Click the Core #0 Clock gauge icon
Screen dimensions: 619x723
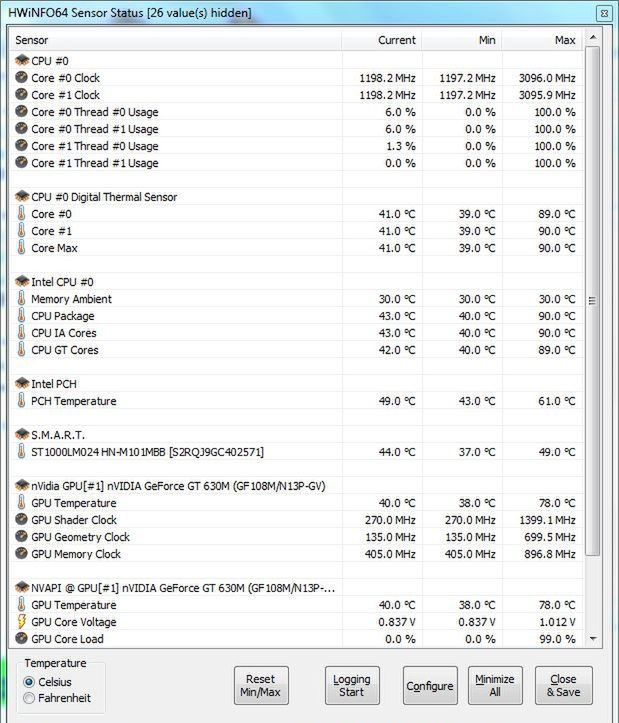pos(21,77)
